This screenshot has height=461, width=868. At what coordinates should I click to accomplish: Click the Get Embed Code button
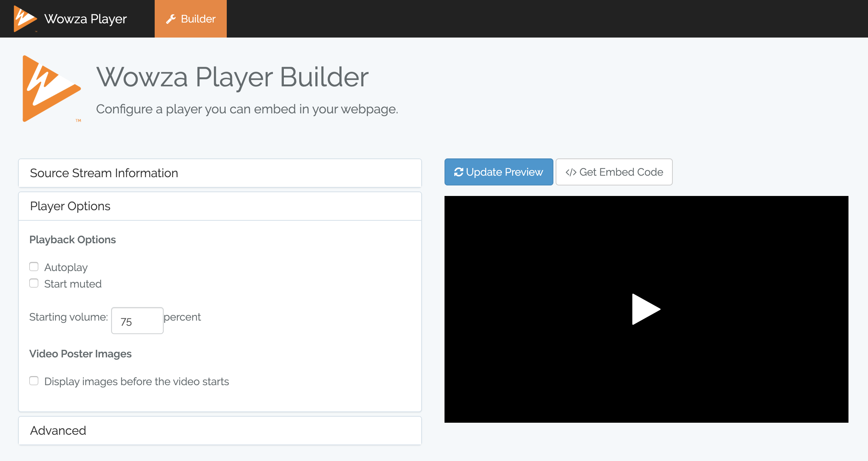[614, 172]
